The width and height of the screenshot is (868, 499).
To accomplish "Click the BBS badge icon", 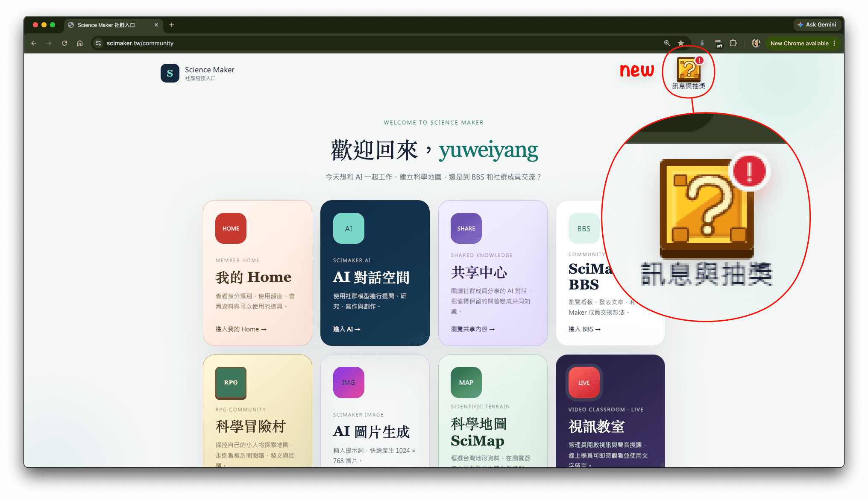I will click(584, 228).
